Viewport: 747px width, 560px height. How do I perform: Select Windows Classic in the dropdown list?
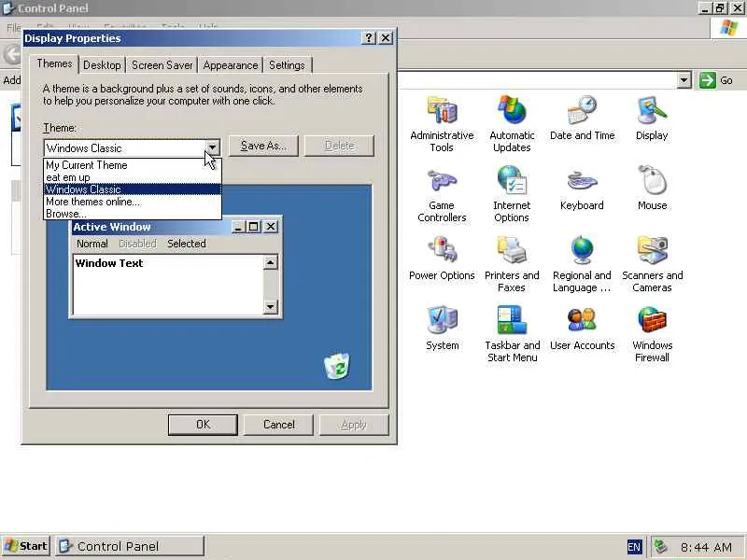click(x=133, y=189)
